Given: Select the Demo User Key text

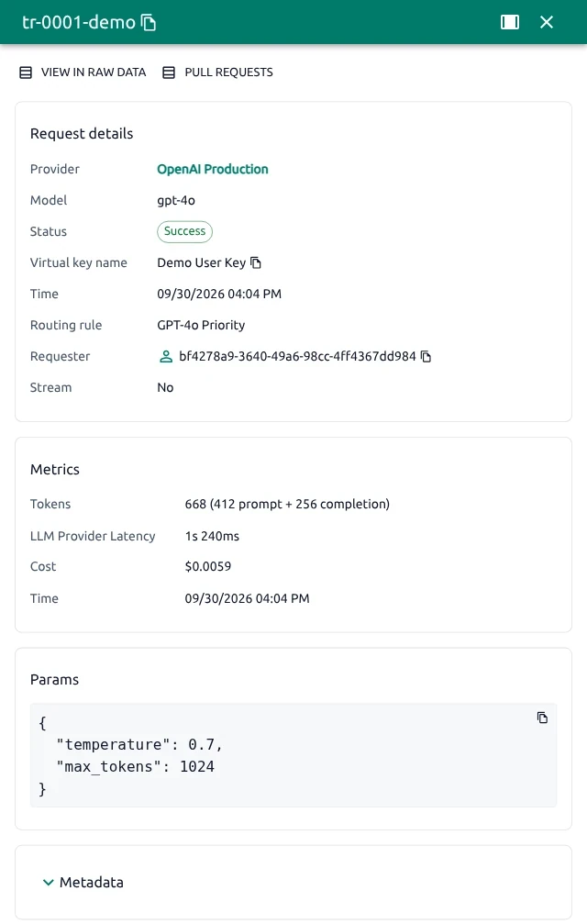Looking at the screenshot, I should pyautogui.click(x=202, y=262).
